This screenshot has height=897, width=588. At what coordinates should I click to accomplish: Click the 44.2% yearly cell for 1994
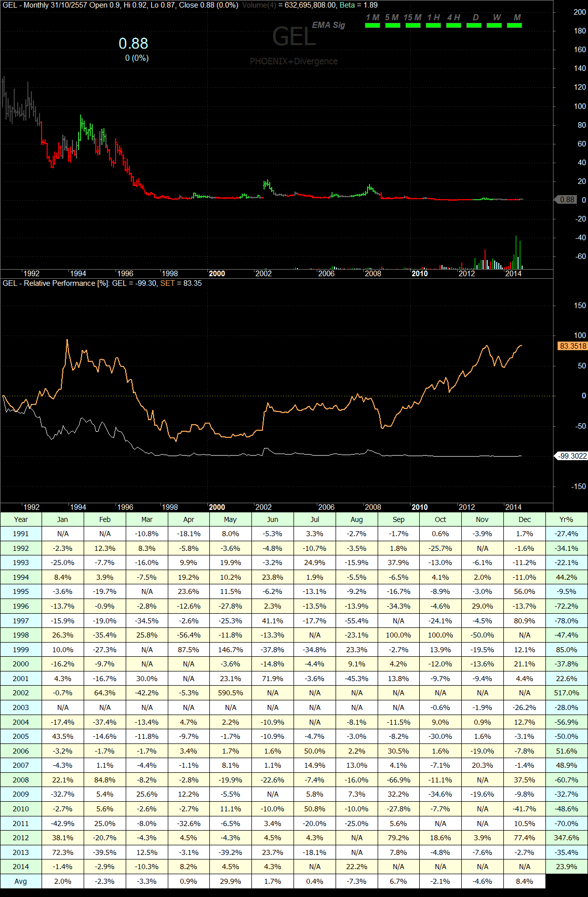tap(567, 577)
